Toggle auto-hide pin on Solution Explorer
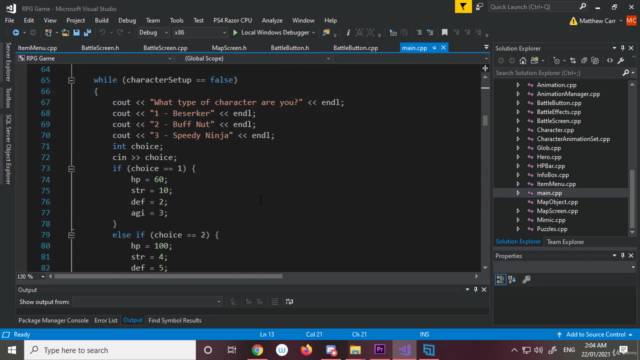640x360 pixels. tap(622, 48)
